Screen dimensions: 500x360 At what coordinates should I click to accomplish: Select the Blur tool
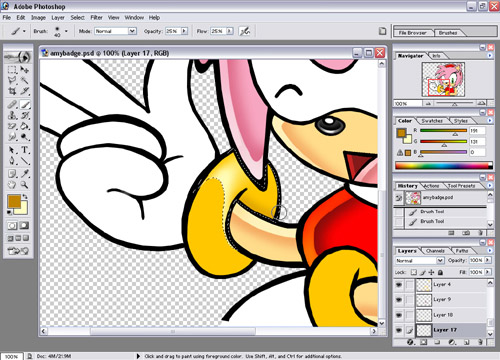pyautogui.click(x=12, y=137)
